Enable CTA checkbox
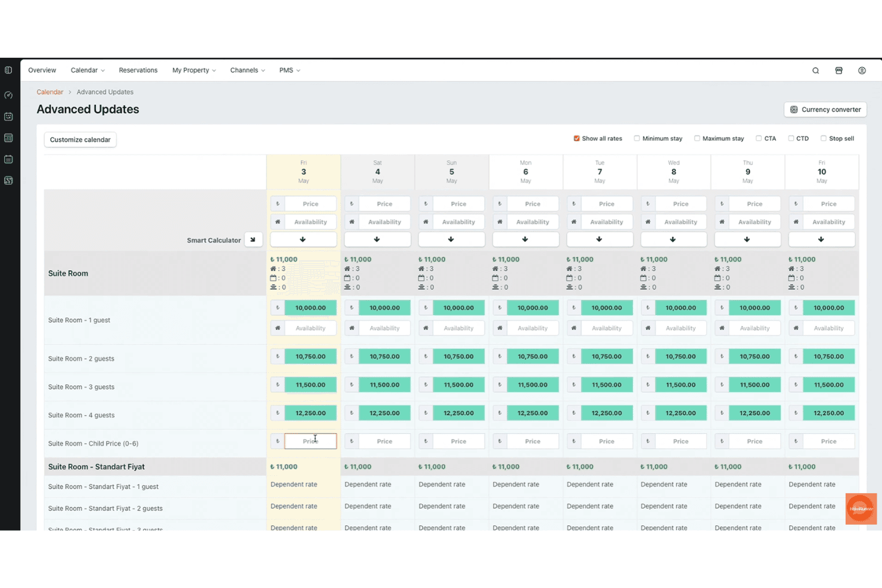 click(x=759, y=138)
